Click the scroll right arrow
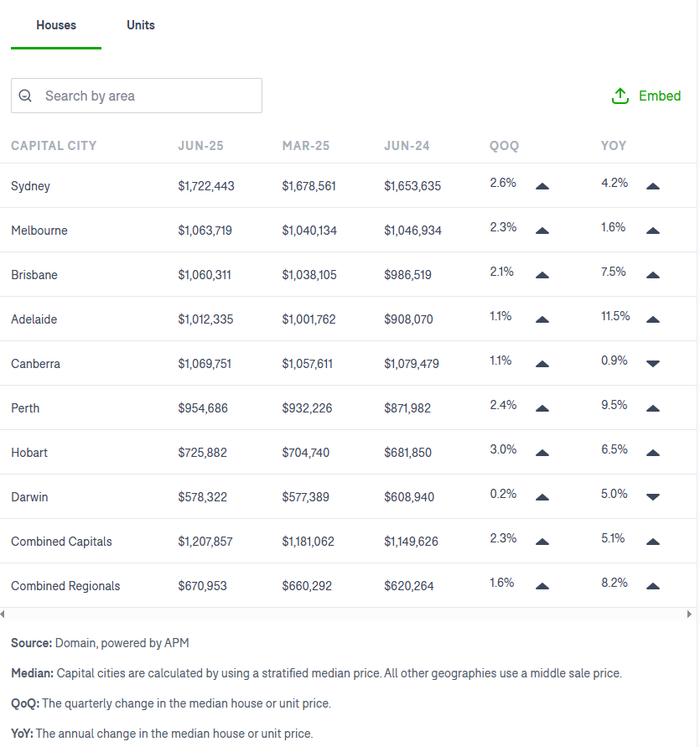 (689, 614)
